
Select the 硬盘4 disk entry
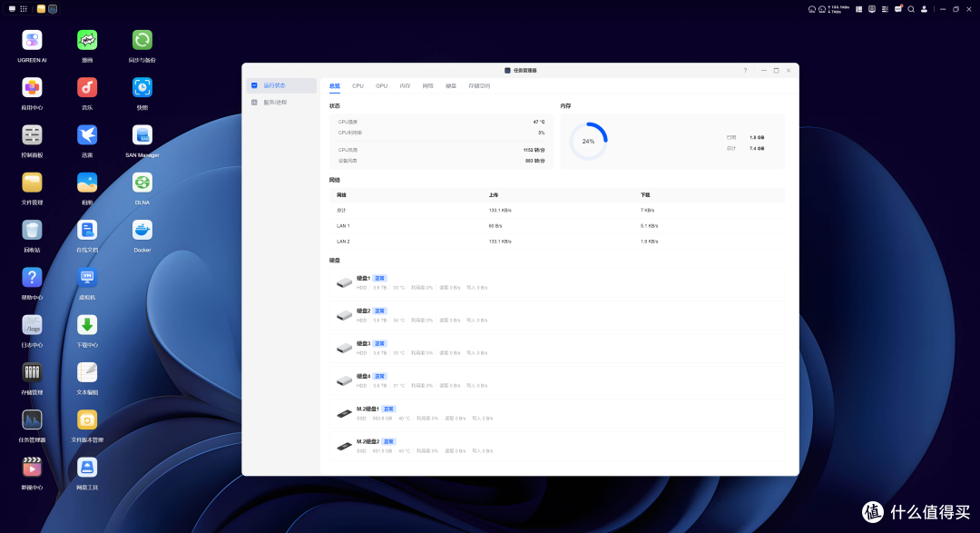(x=557, y=380)
